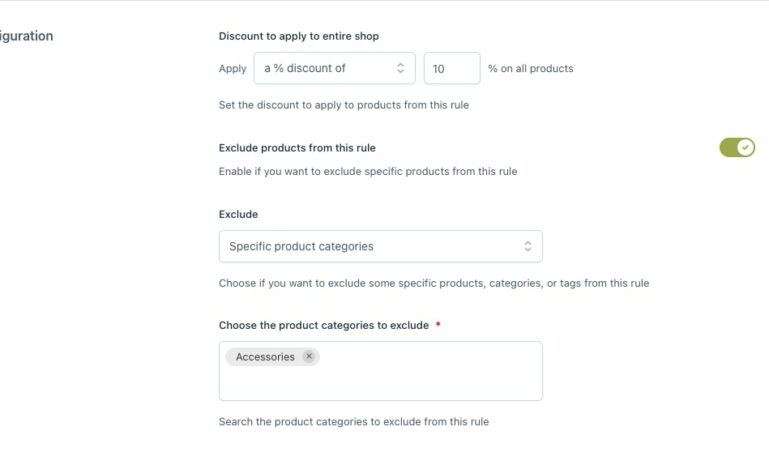769x452 pixels.
Task: Click inside the product categories search box
Action: [x=380, y=383]
